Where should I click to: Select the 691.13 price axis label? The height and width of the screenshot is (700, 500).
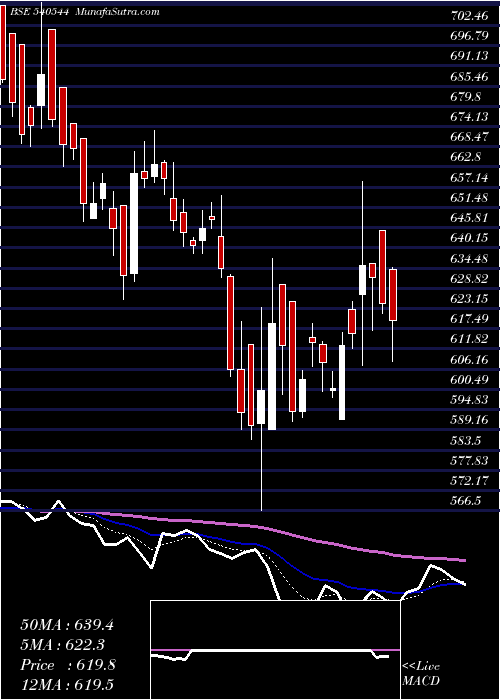(469, 56)
